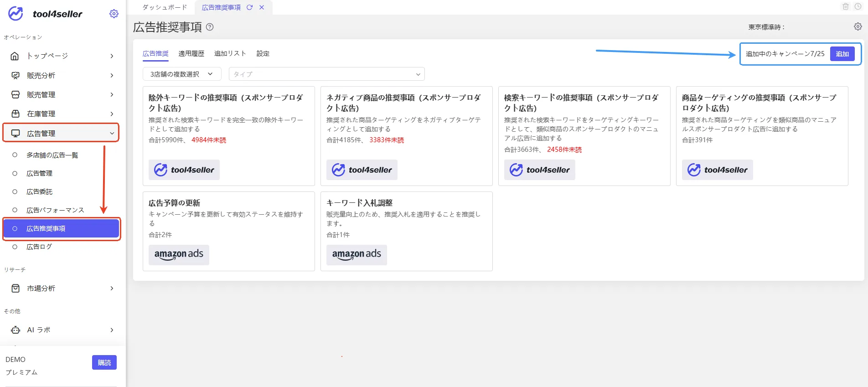Open help icon beside the 広告推奨事項 title

click(x=210, y=27)
